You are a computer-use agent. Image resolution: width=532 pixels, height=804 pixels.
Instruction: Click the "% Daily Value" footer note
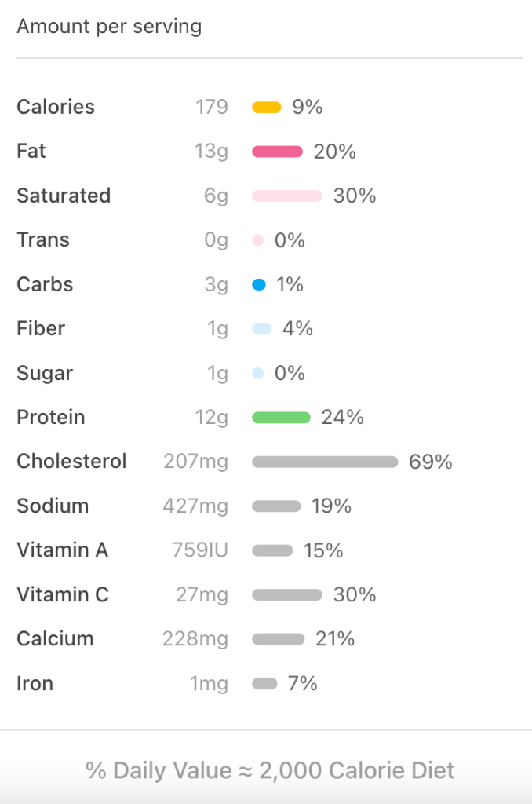270,770
